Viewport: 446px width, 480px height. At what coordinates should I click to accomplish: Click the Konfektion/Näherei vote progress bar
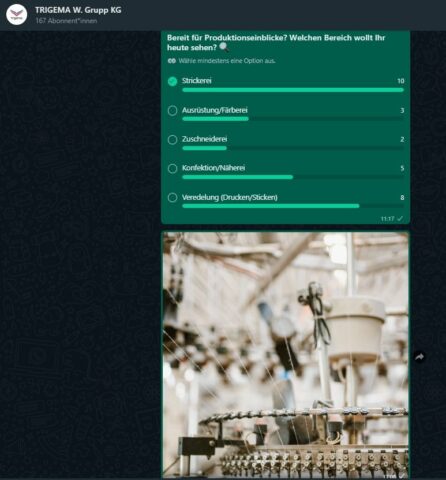click(293, 177)
